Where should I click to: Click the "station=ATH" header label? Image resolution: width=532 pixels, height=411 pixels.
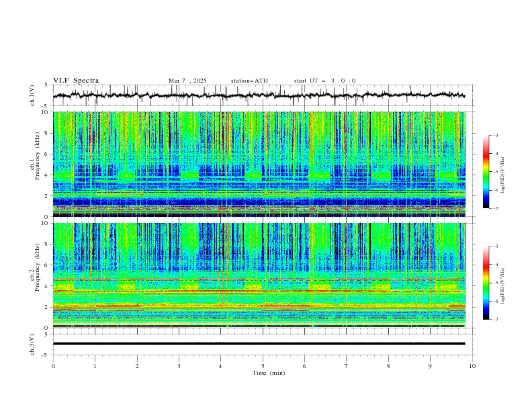pos(249,81)
